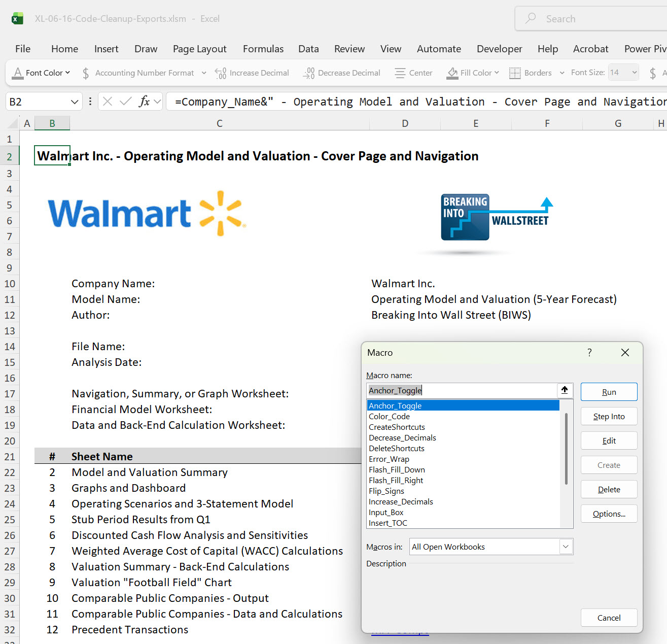The height and width of the screenshot is (644, 667).
Task: Click the Excel app icon in title bar
Action: [17, 19]
